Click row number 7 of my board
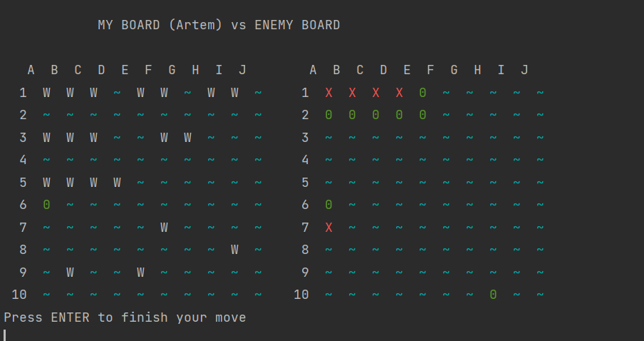 [23, 227]
